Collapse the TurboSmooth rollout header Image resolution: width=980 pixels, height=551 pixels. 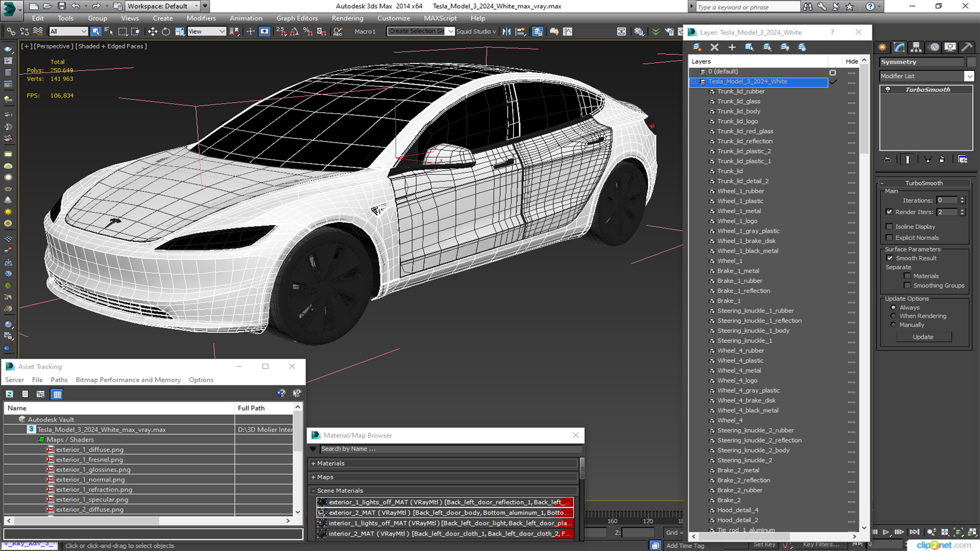pyautogui.click(x=923, y=183)
